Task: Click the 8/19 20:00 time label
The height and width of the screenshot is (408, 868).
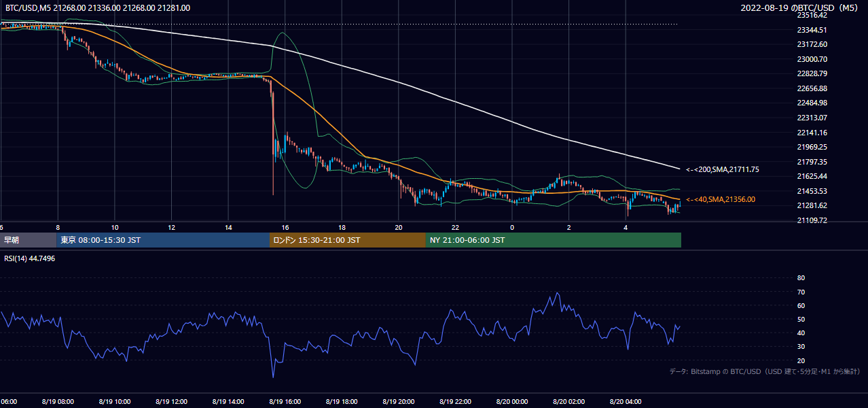Action: [398, 401]
